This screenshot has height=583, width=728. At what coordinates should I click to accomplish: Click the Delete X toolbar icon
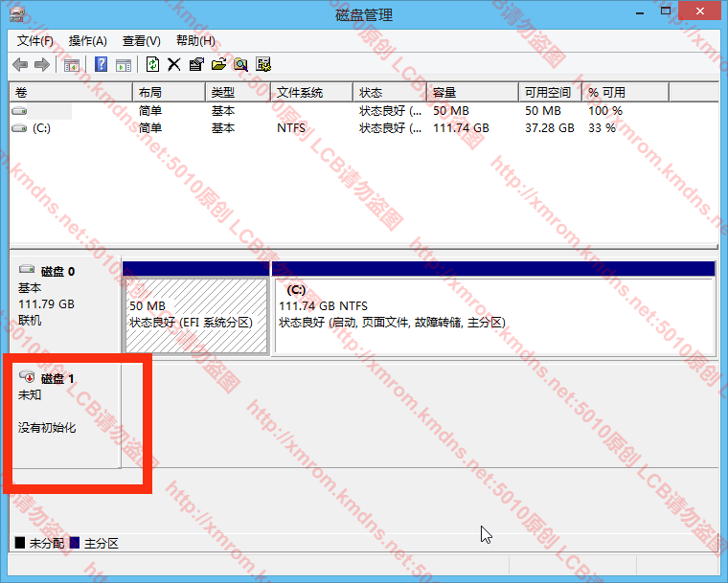(173, 65)
